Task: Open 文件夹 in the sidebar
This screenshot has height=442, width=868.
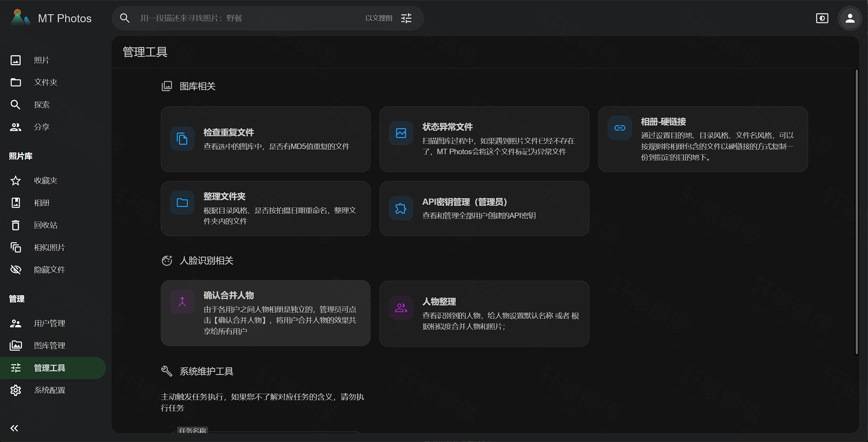Action: [x=53, y=83]
